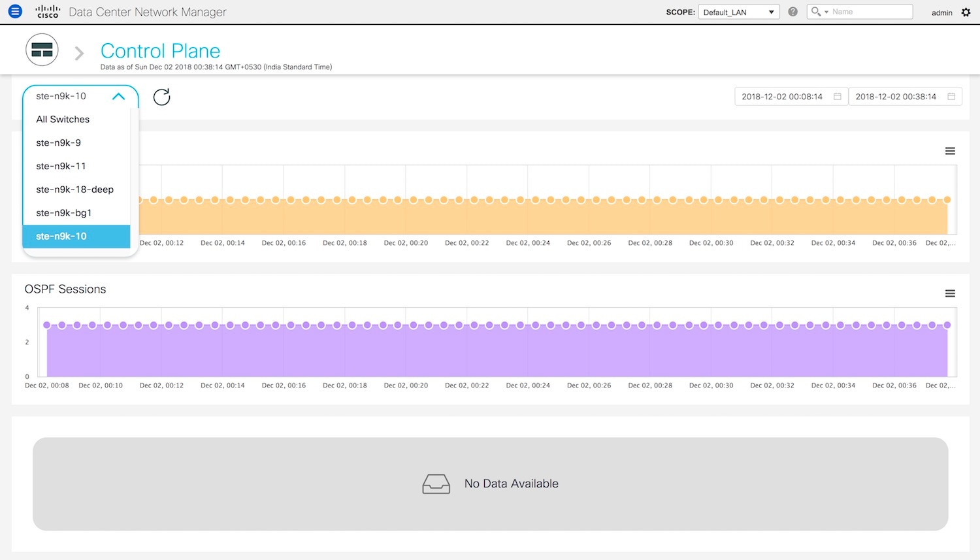This screenshot has height=560, width=980.
Task: Open OSPF Sessions chart options menu
Action: pyautogui.click(x=950, y=293)
